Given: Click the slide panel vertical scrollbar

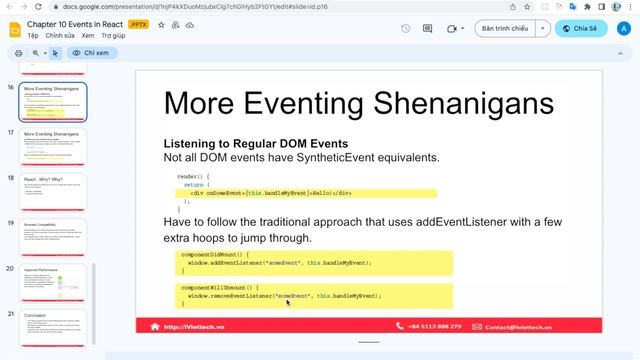Looking at the screenshot, I should 94,304.
